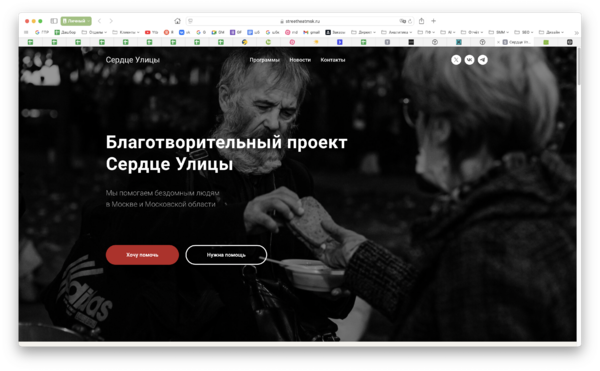The image size is (600, 371).
Task: Expand the Аналитика bookmarks folder
Action: pos(396,33)
